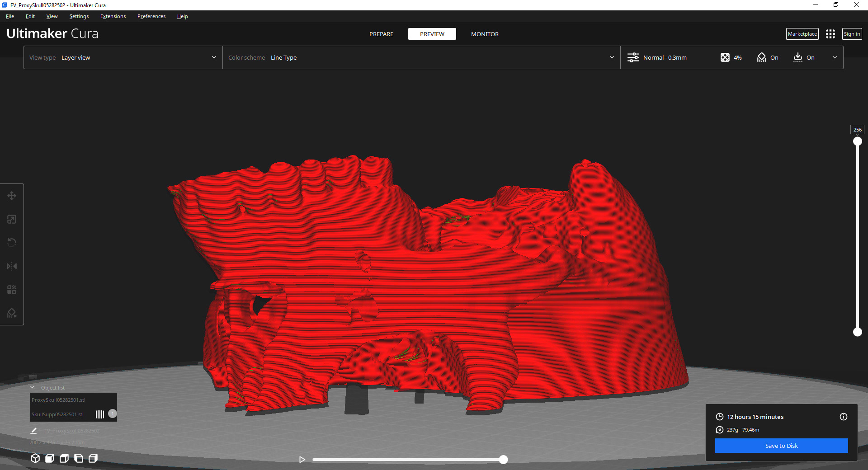
Task: Click the Ultimaker Cura logo
Action: click(52, 33)
